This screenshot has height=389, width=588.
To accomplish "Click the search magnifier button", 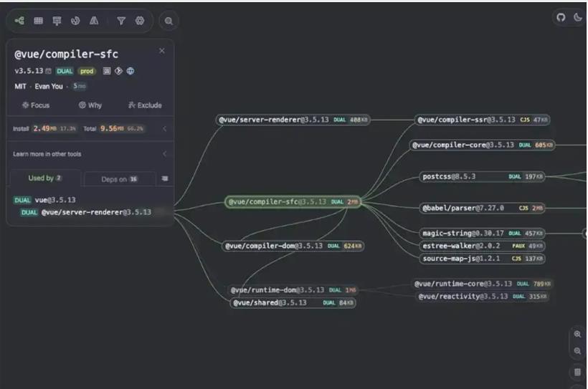I will [169, 21].
